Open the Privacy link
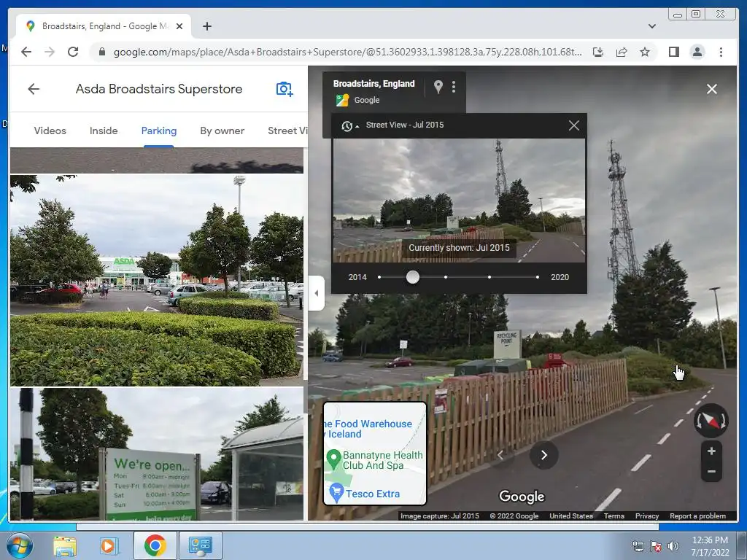The height and width of the screenshot is (560, 747). tap(647, 516)
